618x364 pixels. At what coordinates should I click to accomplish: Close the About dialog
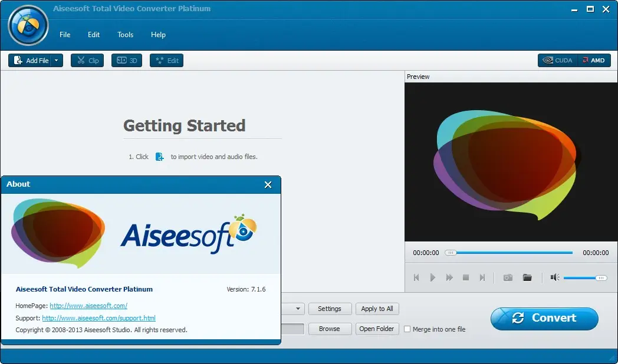click(x=268, y=184)
